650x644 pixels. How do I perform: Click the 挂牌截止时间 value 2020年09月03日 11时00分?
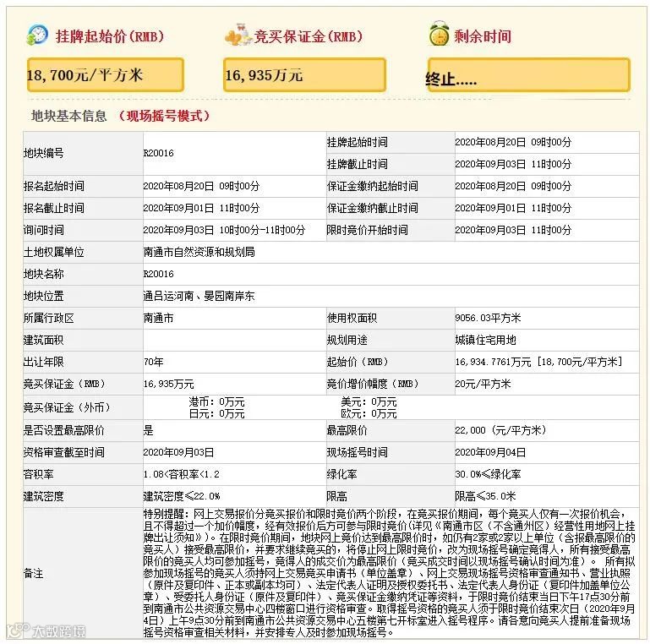[x=513, y=164]
